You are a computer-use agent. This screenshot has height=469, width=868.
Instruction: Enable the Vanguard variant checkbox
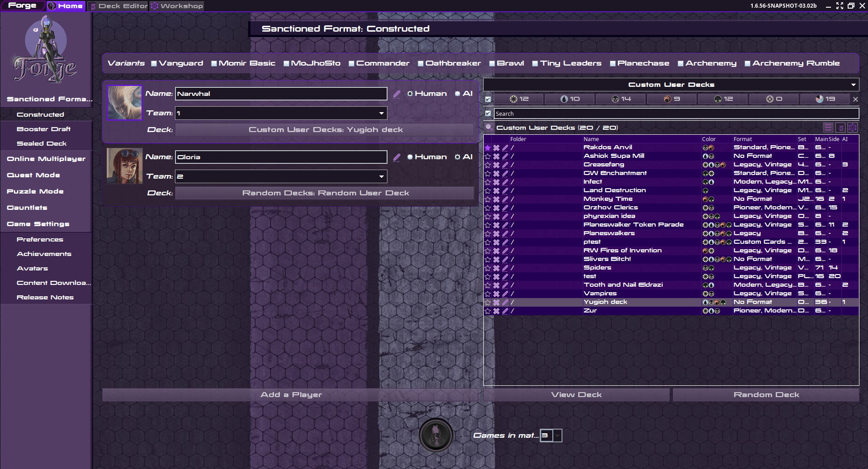154,64
